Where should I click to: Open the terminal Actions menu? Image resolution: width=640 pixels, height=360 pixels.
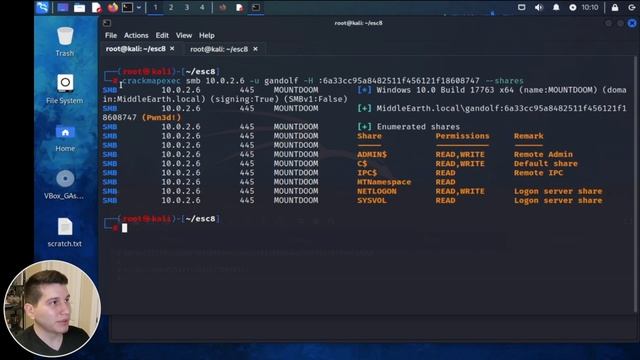coord(136,36)
